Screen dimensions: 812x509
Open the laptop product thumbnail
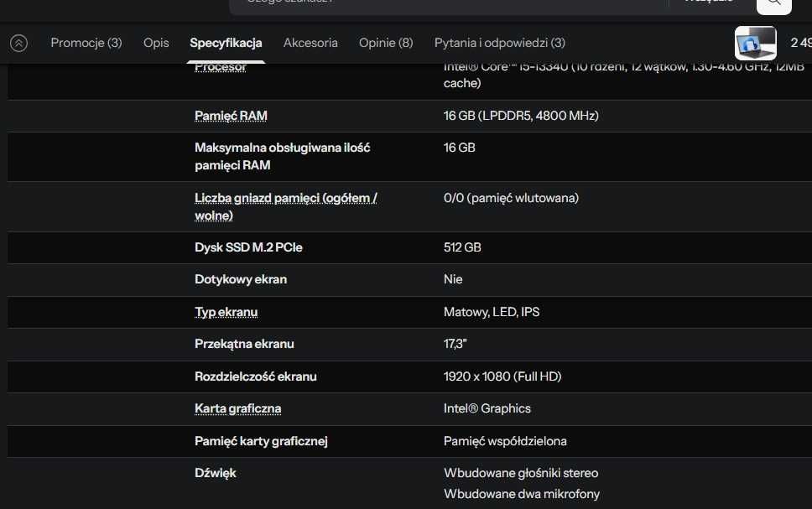click(x=755, y=43)
